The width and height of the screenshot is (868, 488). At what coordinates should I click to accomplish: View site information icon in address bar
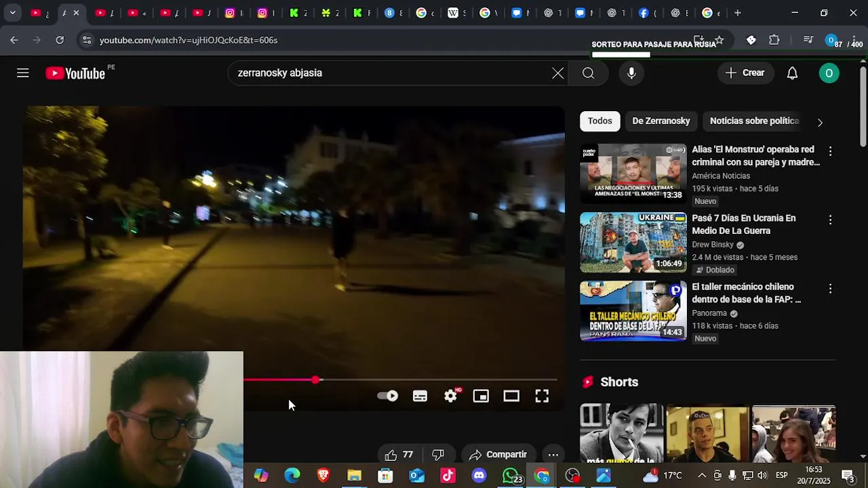coord(86,40)
